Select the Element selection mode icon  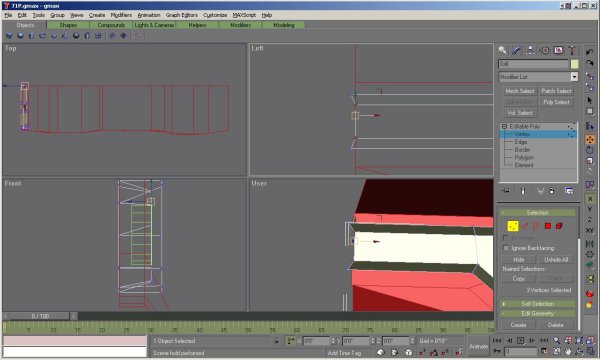(559, 226)
